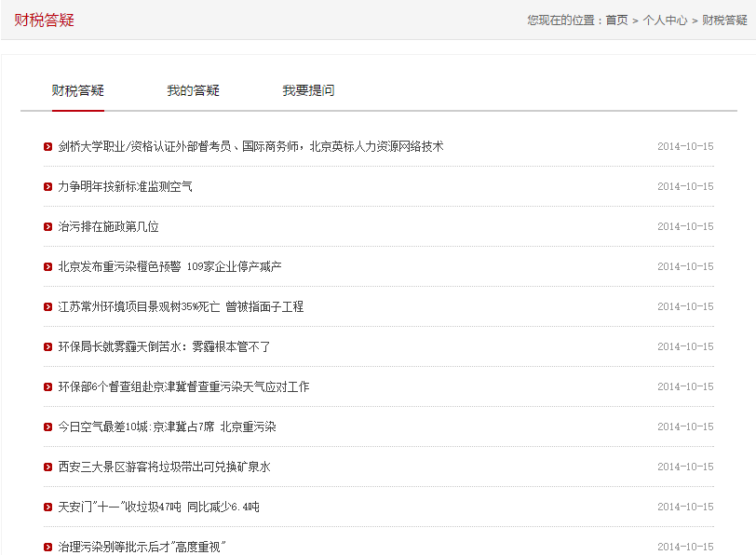Open article 今日空气最差10城:京津冀占7席
This screenshot has width=756, height=555.
pos(167,426)
